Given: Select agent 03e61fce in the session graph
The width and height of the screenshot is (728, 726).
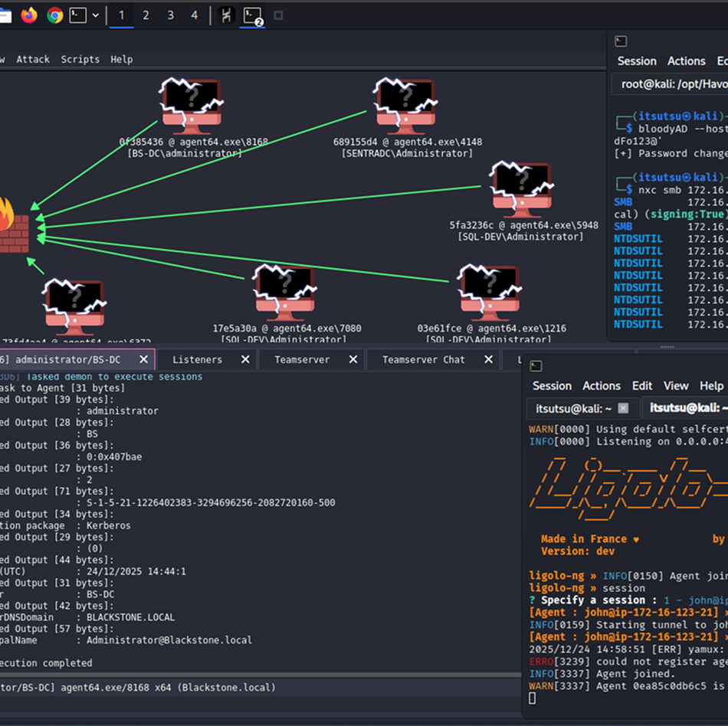Looking at the screenshot, I should pos(490,293).
